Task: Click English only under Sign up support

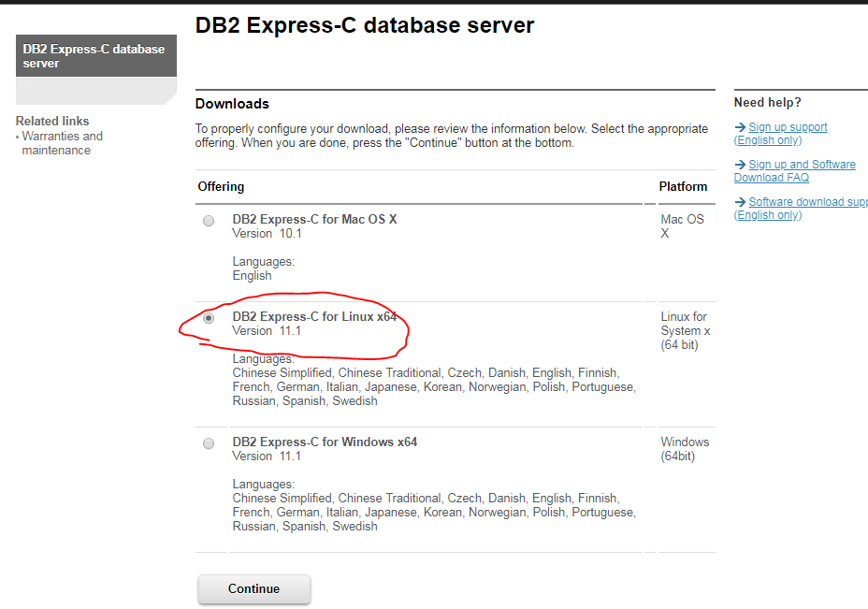Action: click(x=767, y=139)
